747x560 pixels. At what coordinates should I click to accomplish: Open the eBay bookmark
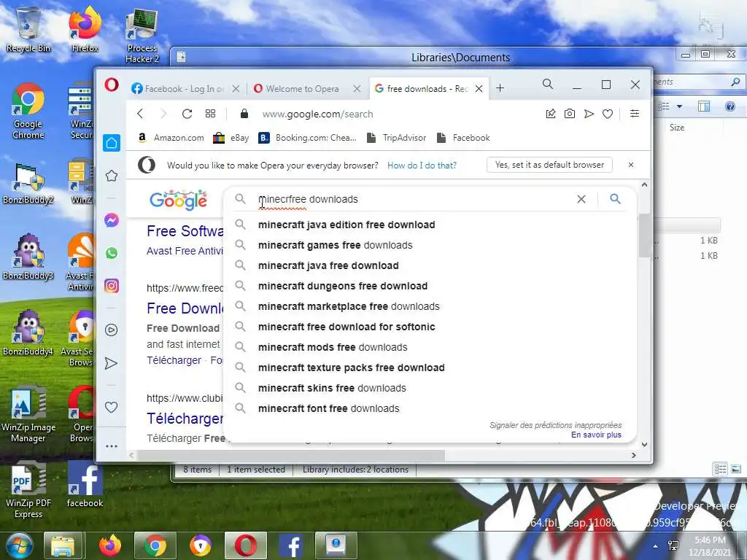click(x=231, y=138)
